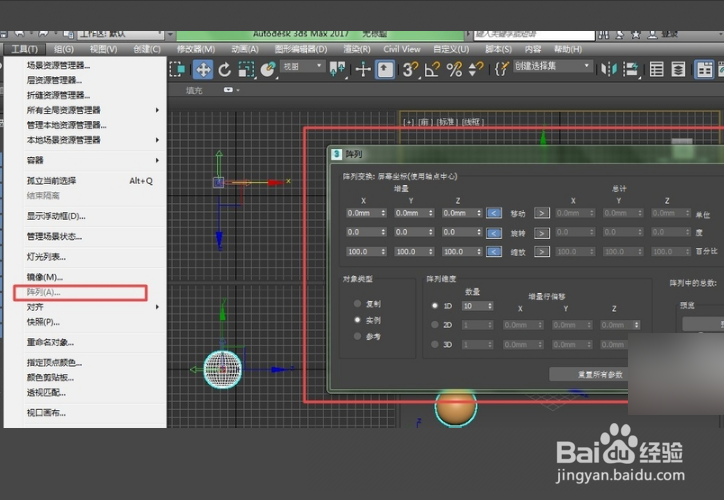Screen dimensions: 724x500
Task: Select the 3D array dimension radio
Action: point(434,344)
